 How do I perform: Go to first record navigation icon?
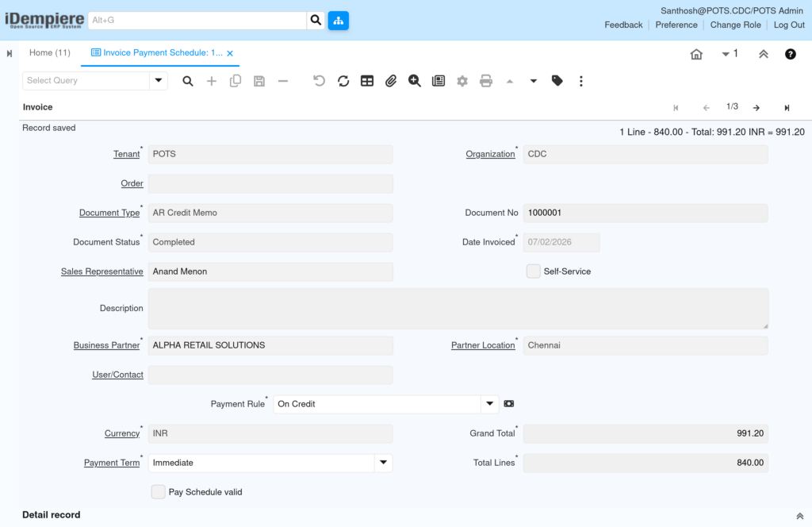(676, 108)
